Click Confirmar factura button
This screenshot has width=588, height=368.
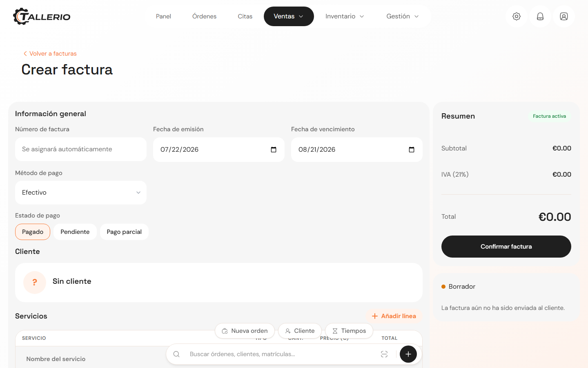(x=506, y=247)
